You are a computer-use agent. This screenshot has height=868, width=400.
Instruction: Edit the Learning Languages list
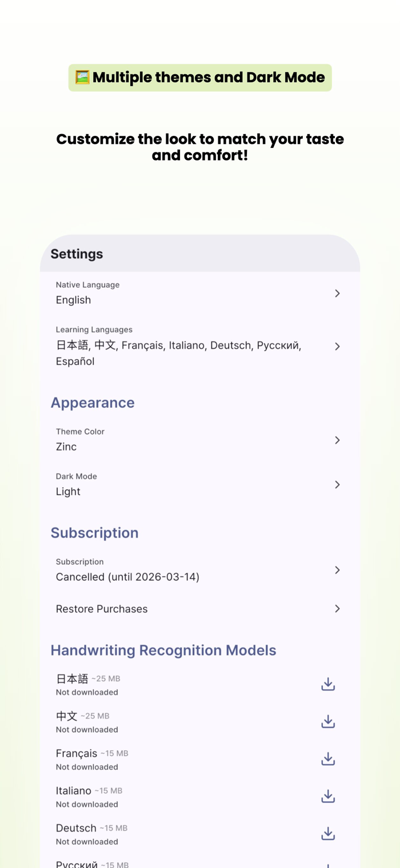point(178,347)
